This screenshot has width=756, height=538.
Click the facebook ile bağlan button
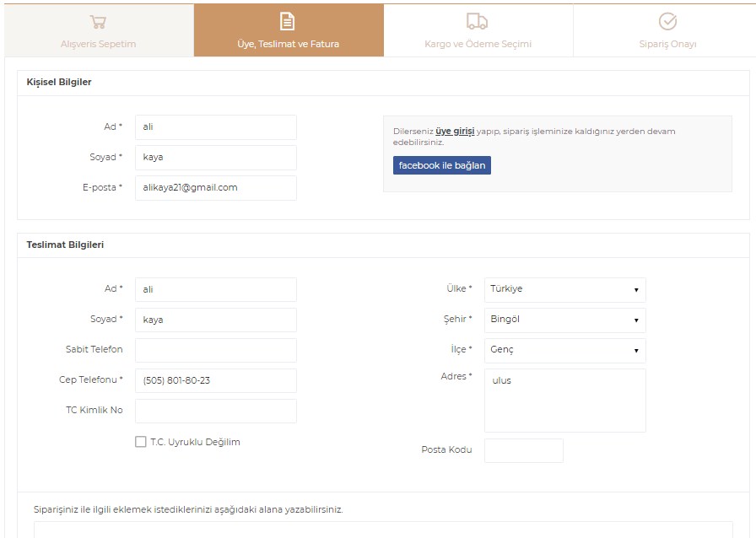[442, 165]
